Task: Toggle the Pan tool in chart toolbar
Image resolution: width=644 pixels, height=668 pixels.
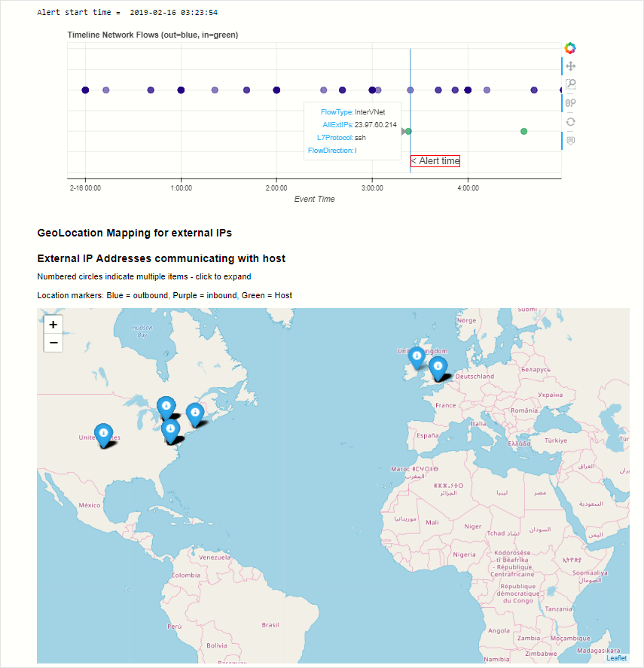Action: point(570,66)
